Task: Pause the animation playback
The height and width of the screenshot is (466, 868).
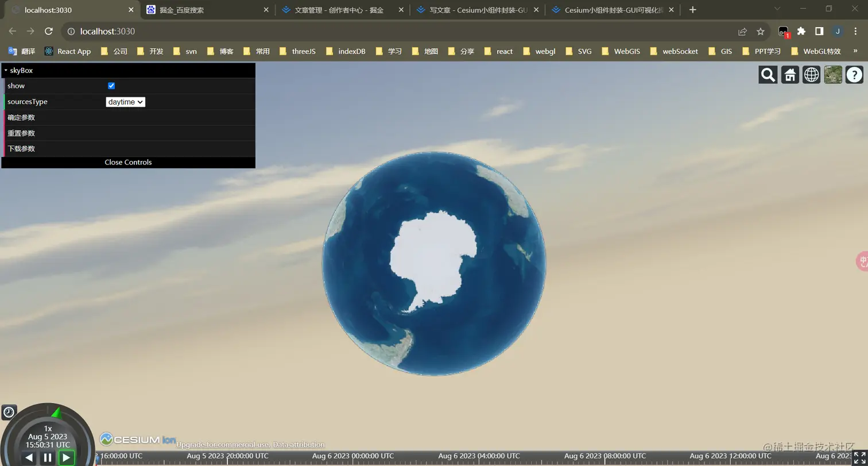Action: click(48, 457)
